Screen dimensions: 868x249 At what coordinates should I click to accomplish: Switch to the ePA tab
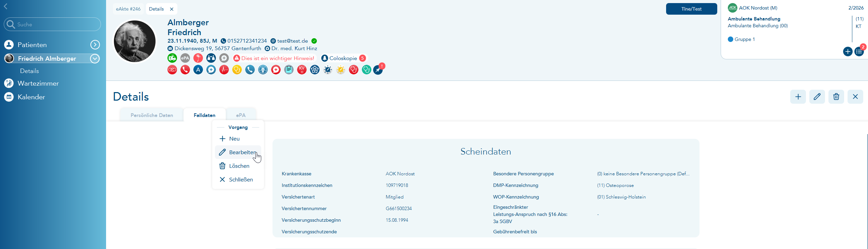241,115
